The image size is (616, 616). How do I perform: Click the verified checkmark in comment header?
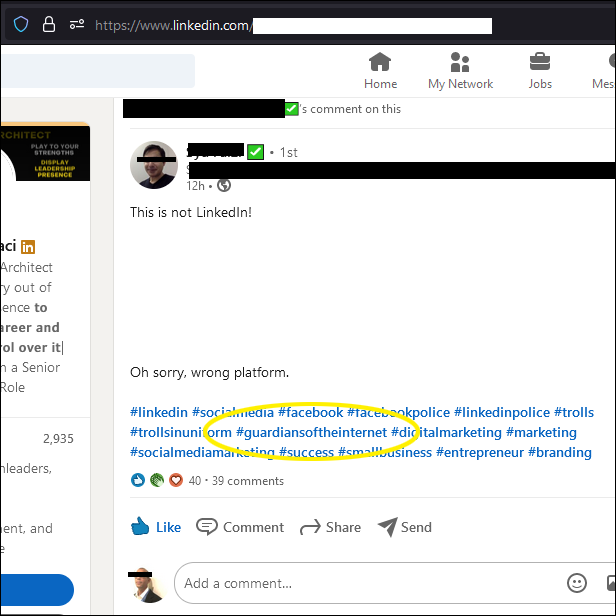tap(292, 108)
